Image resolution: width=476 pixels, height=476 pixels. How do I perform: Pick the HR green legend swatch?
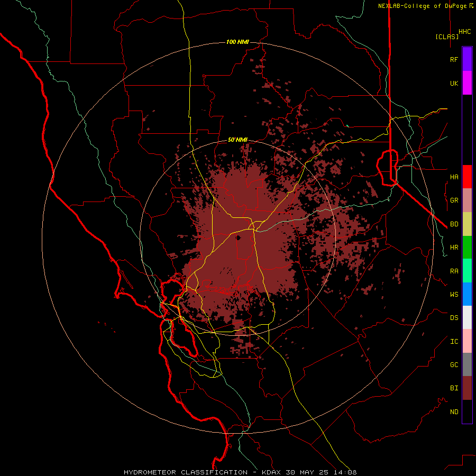pos(467,247)
